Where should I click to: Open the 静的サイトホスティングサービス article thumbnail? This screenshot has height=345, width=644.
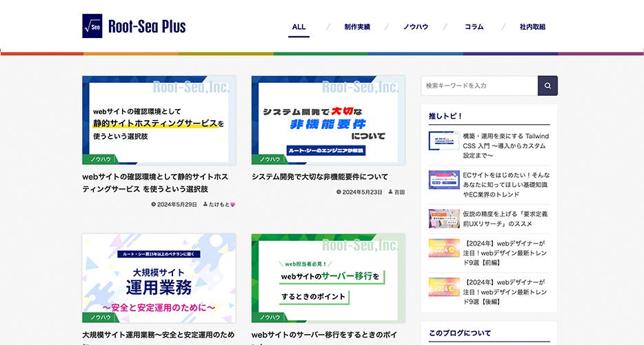159,120
